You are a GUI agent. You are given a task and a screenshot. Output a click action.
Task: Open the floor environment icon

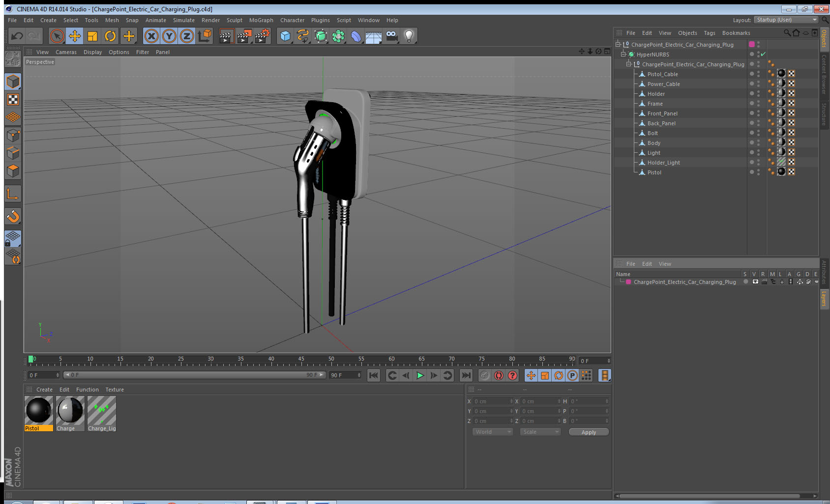click(x=374, y=36)
